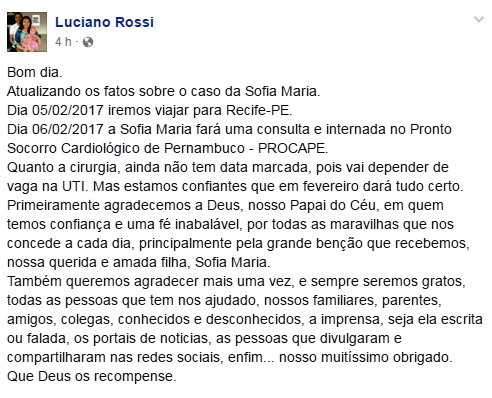The width and height of the screenshot is (492, 398).
Task: Click the "Bom dia." greeting line
Action: [35, 72]
